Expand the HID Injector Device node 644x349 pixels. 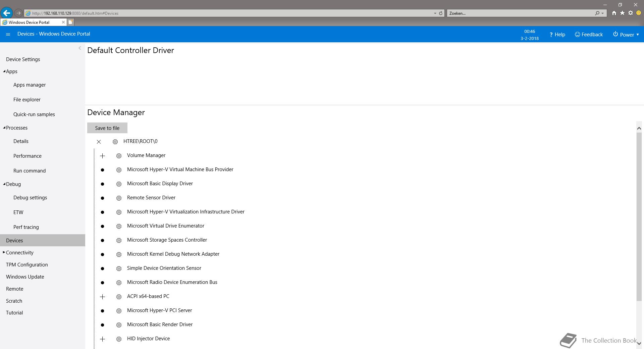[102, 339]
